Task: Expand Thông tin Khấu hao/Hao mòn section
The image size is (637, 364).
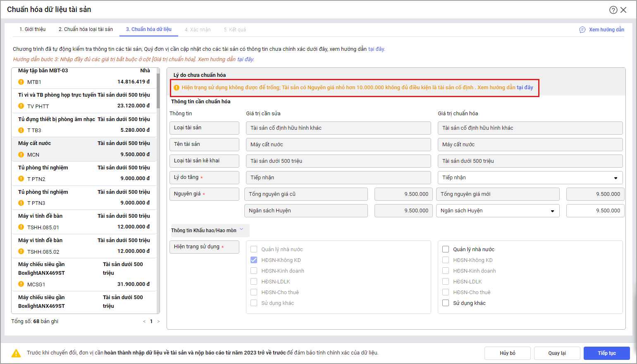Action: 210,230
